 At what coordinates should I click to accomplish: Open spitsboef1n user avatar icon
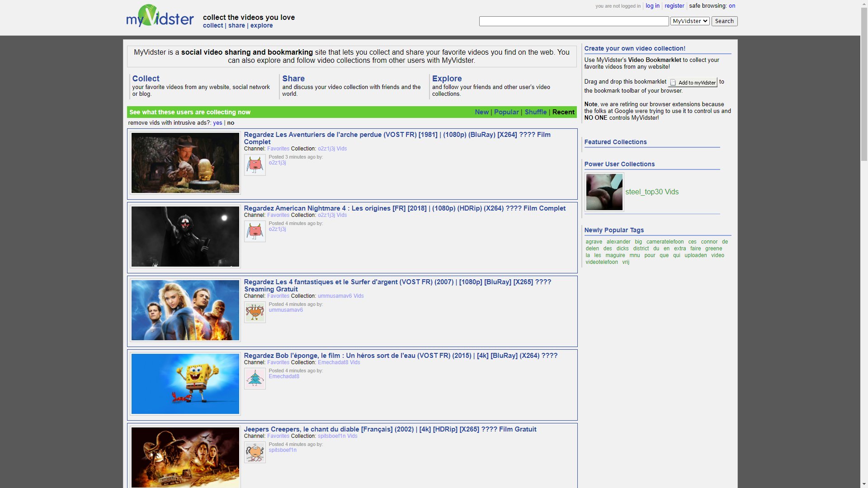[x=255, y=452]
